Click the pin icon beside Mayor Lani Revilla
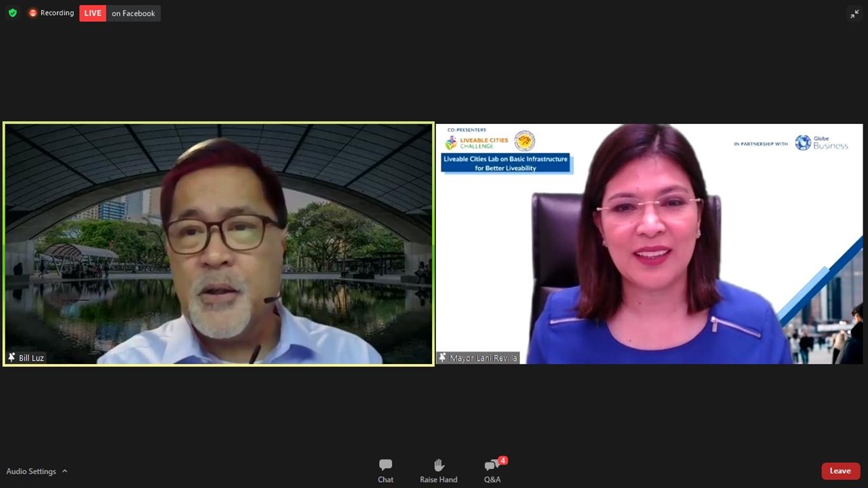This screenshot has width=868, height=488. tap(443, 357)
